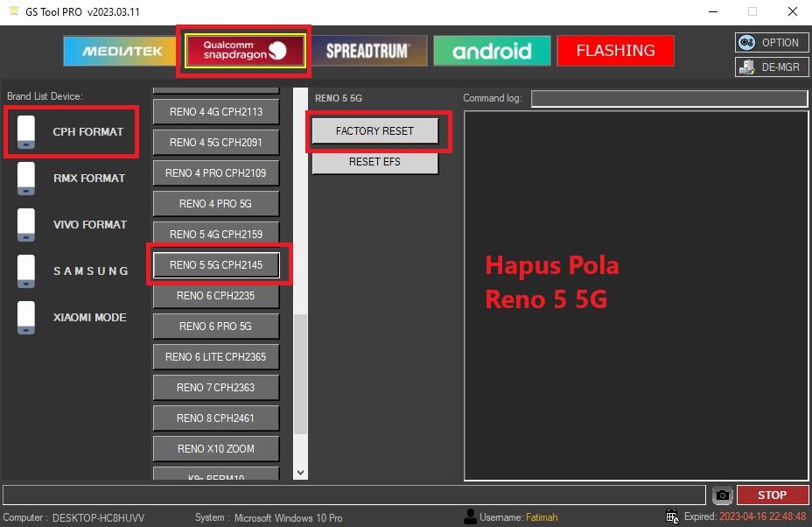Screen dimensions: 812x527
Task: Click the RESET EFS button
Action: [x=374, y=162]
